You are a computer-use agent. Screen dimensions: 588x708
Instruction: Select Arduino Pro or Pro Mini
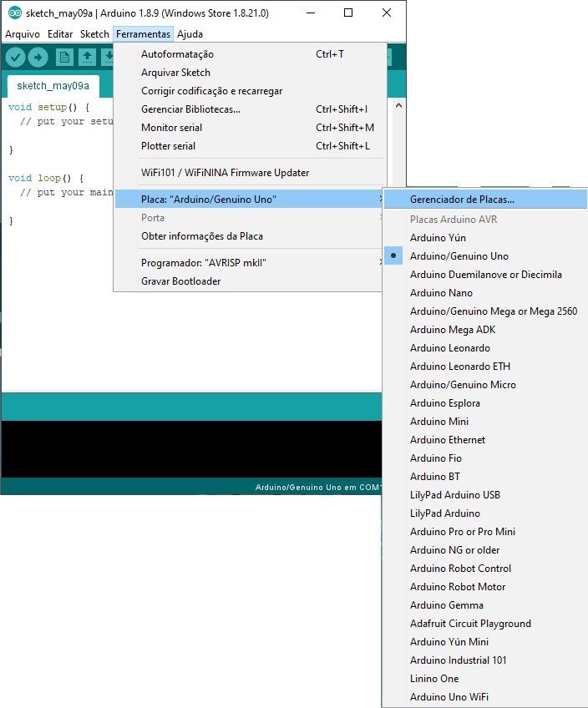485,532
